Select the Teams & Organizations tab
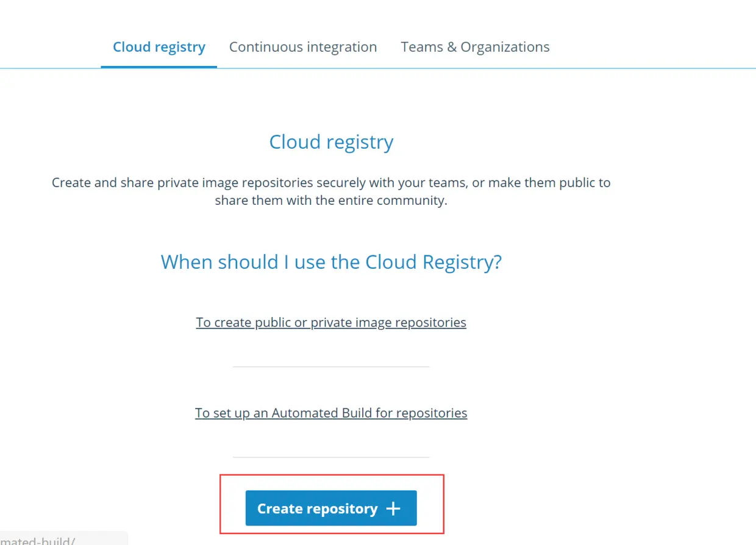 pyautogui.click(x=475, y=47)
